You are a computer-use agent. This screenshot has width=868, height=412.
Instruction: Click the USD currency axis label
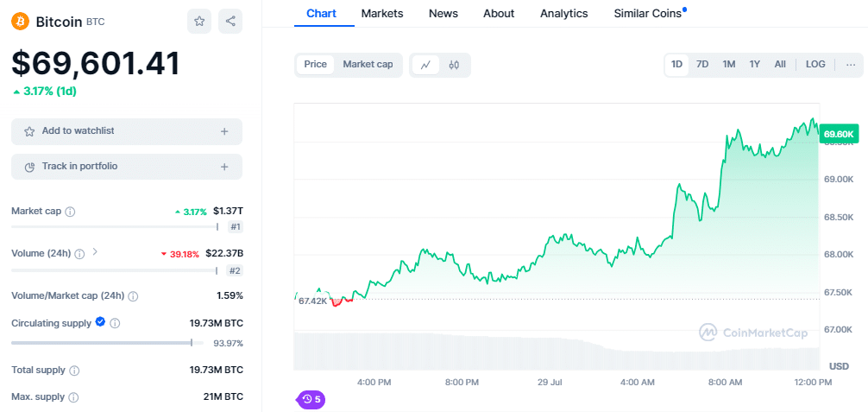point(838,366)
